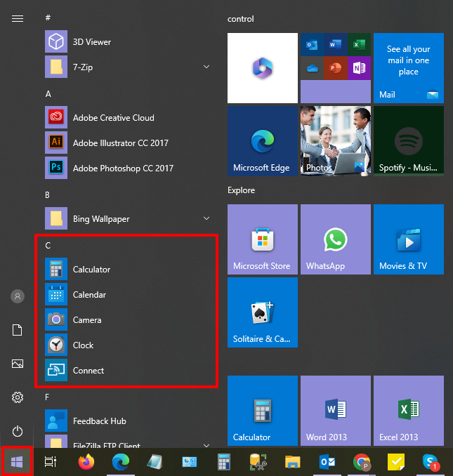Open the 7-Zip folder entry

(127, 67)
